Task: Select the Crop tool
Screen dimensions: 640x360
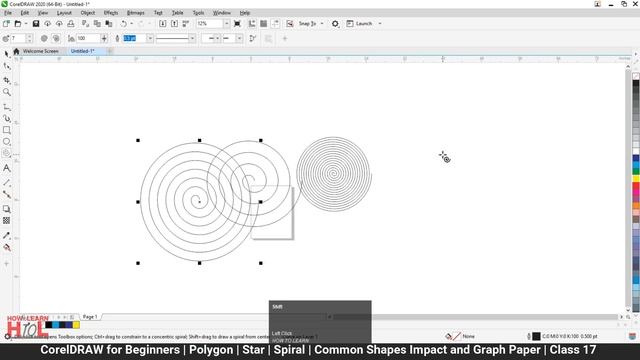Action: (x=7, y=80)
